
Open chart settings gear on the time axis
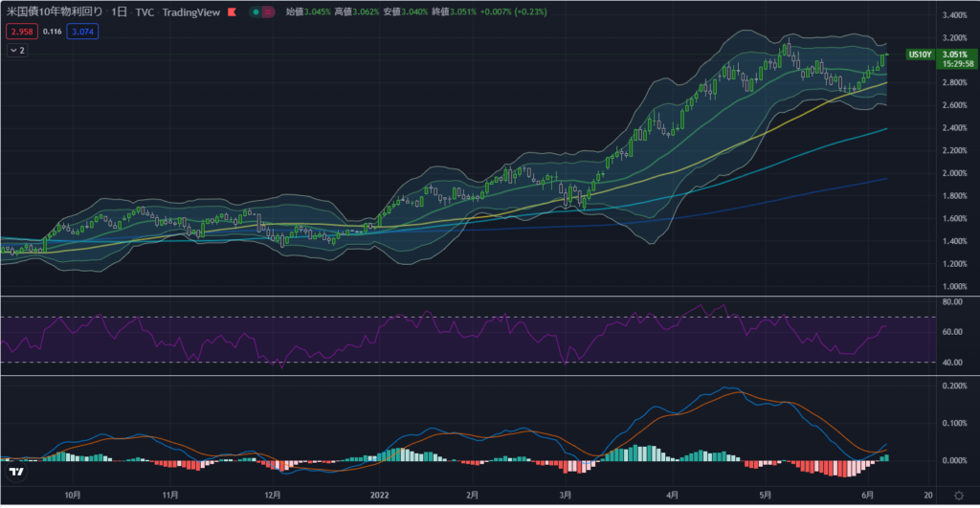(x=958, y=496)
